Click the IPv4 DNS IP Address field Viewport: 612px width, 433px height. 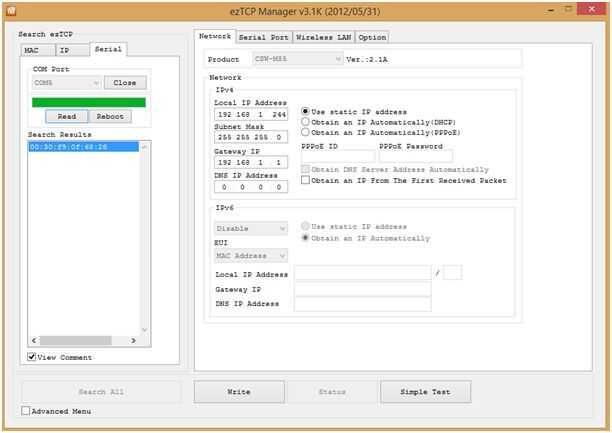(251, 187)
